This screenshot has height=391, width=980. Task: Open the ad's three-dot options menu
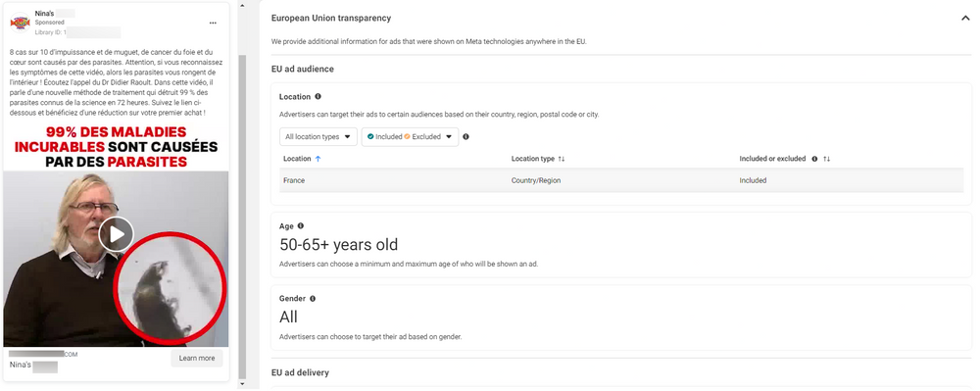point(213,24)
